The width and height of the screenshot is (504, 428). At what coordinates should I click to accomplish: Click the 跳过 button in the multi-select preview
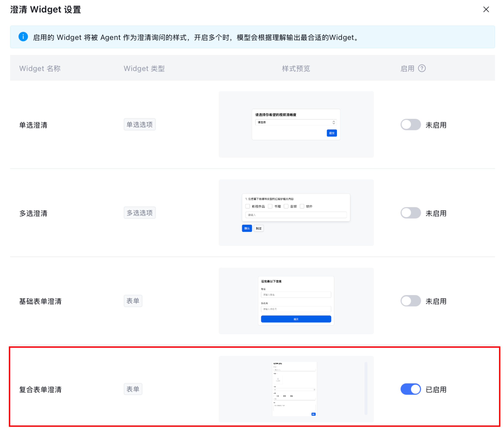tap(259, 228)
